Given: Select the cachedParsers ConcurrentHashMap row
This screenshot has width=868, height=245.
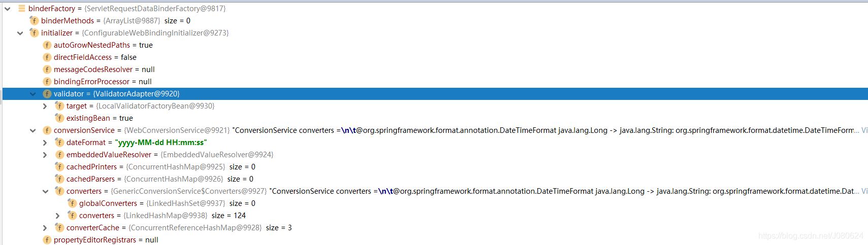Looking at the screenshot, I should (159, 179).
